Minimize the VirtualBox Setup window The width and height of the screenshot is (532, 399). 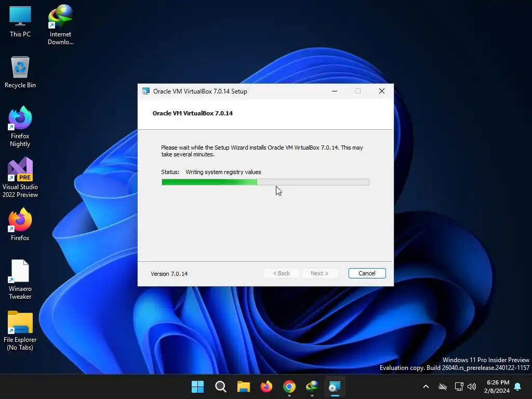coord(335,91)
